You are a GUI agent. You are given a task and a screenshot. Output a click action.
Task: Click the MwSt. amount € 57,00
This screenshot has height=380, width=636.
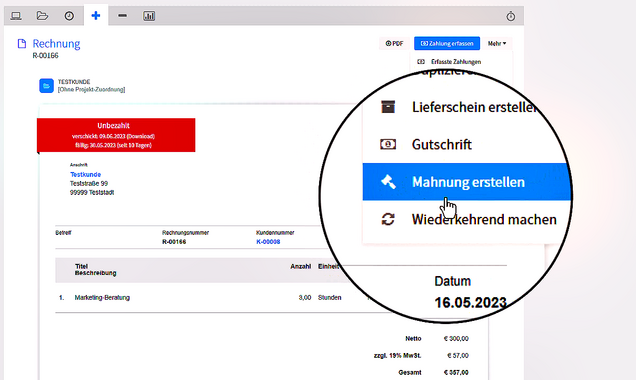click(458, 356)
